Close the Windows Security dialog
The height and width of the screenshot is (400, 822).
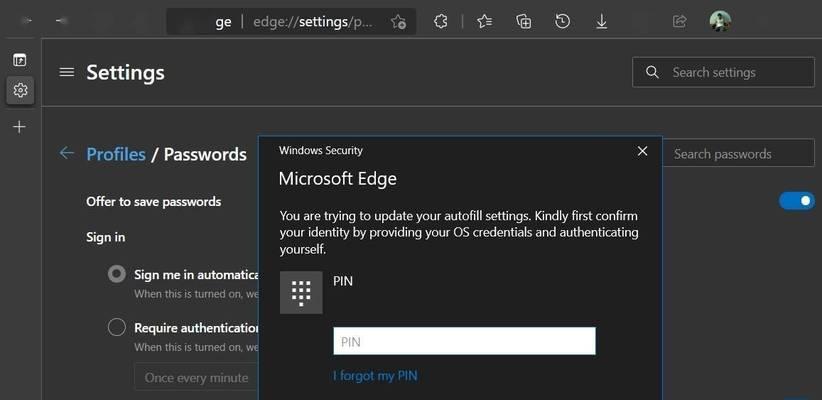[x=642, y=151]
